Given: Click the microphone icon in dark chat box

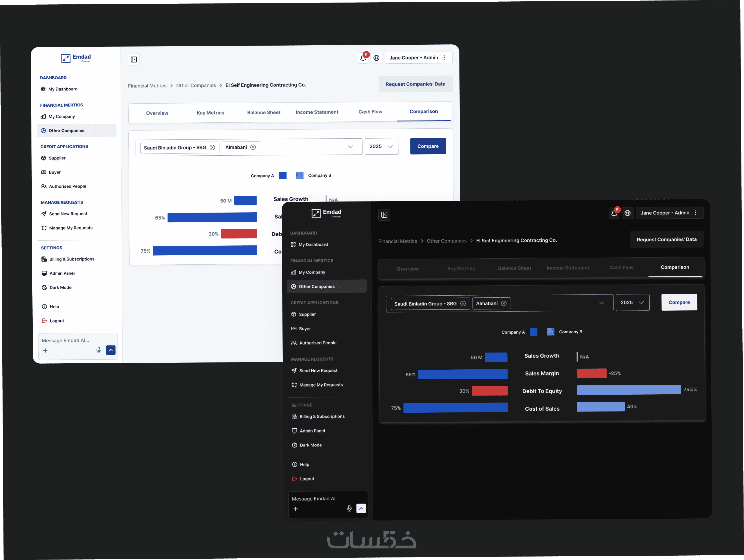Looking at the screenshot, I should point(349,509).
